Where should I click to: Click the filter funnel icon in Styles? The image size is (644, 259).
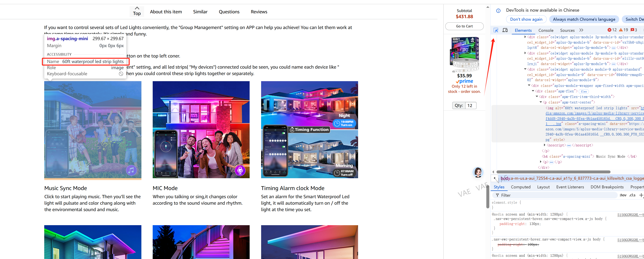pyautogui.click(x=497, y=195)
